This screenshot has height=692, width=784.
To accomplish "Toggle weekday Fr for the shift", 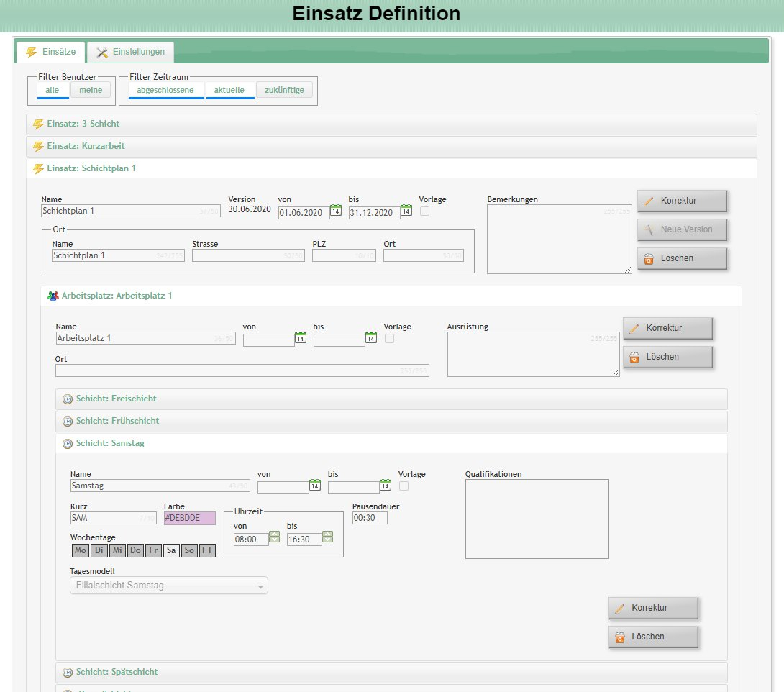I will pyautogui.click(x=153, y=550).
